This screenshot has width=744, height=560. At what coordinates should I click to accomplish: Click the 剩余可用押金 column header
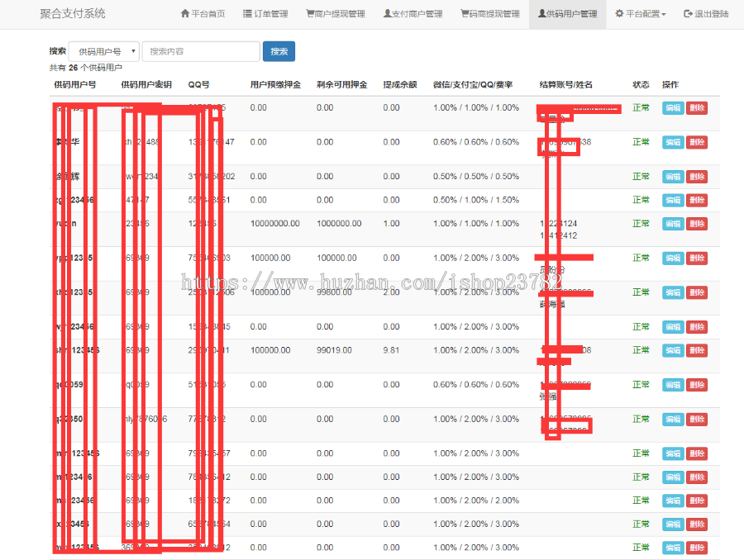(341, 84)
